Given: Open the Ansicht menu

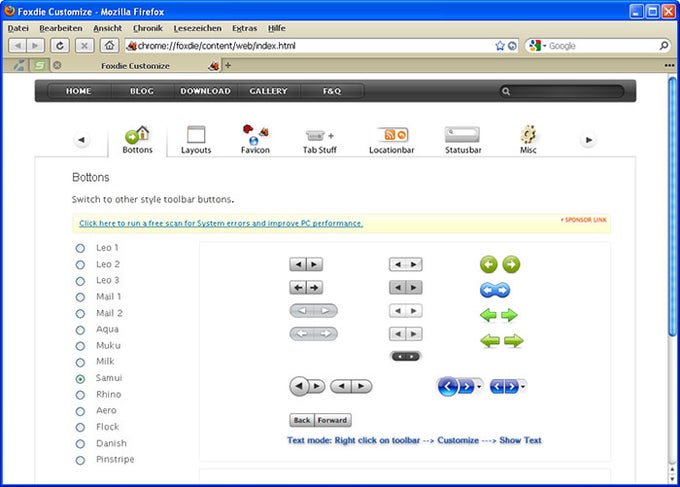Looking at the screenshot, I should pyautogui.click(x=108, y=28).
